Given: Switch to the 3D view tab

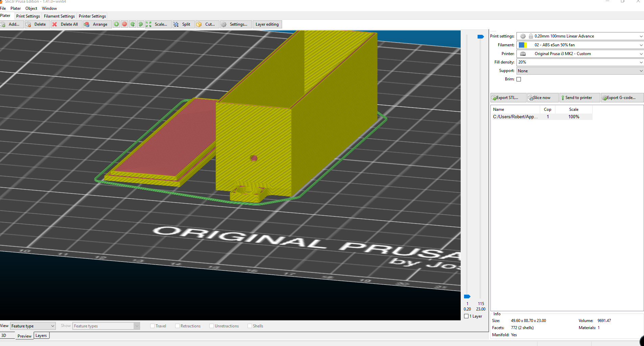Looking at the screenshot, I should point(7,336).
